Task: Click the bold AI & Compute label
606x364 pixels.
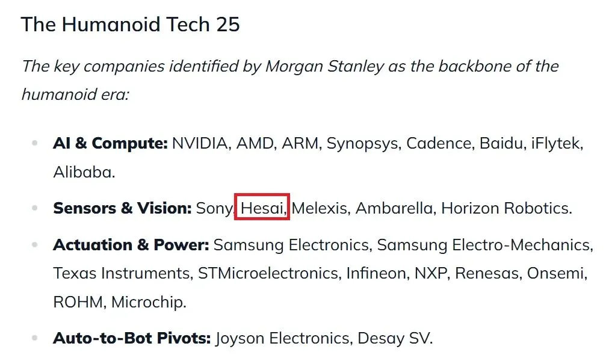Action: tap(110, 144)
